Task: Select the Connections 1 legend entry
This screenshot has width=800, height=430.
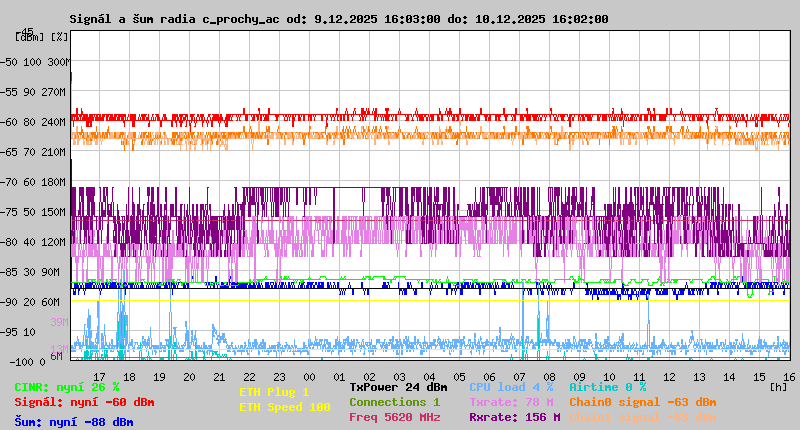Action: (x=394, y=402)
